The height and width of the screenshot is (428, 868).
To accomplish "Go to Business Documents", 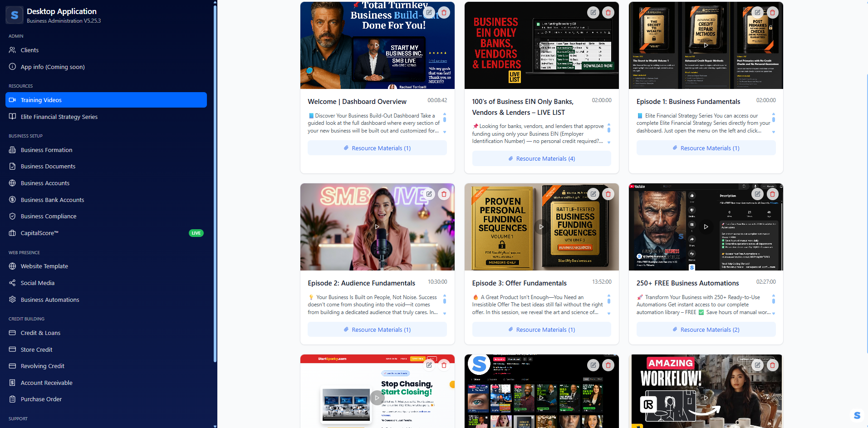I will tap(106, 167).
